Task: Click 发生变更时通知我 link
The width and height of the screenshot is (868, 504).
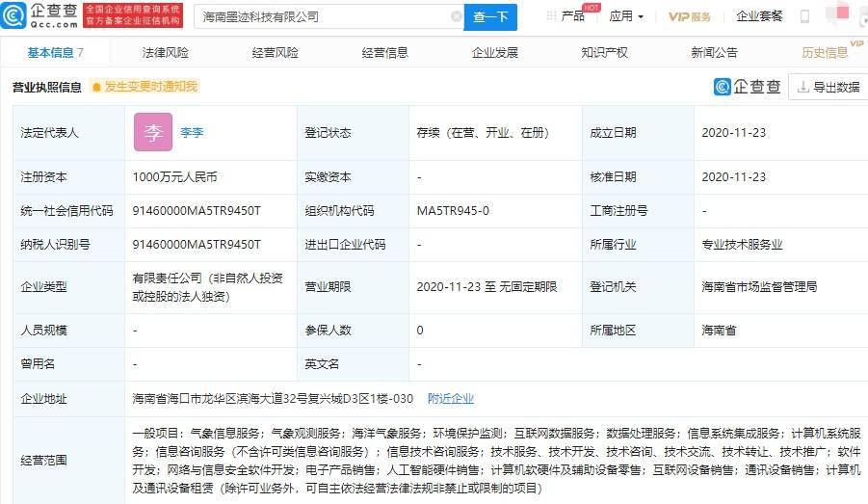Action: click(x=150, y=87)
